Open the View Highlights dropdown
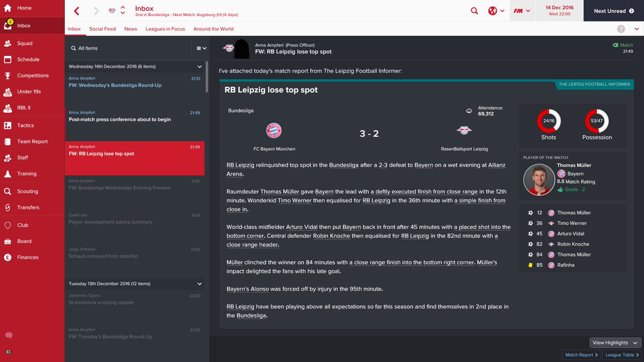Image resolution: width=644 pixels, height=362 pixels. point(615,343)
